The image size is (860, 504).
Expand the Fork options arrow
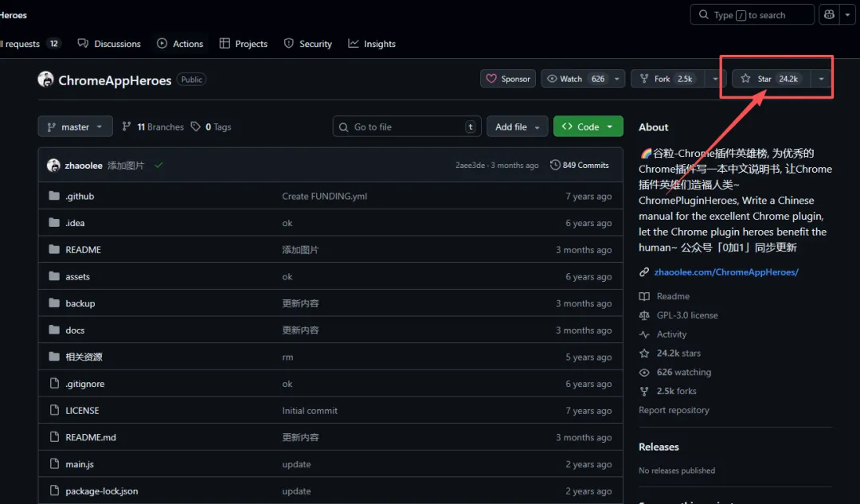point(714,79)
